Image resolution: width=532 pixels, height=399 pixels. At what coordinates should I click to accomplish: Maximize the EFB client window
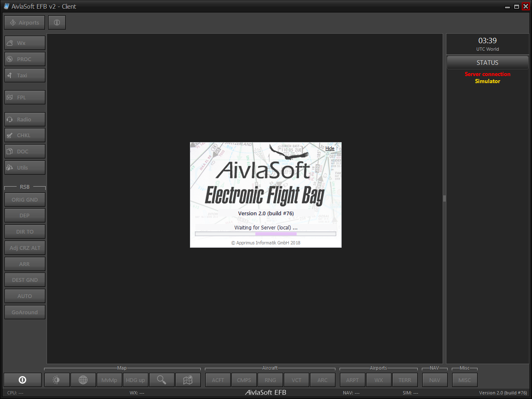click(x=517, y=7)
